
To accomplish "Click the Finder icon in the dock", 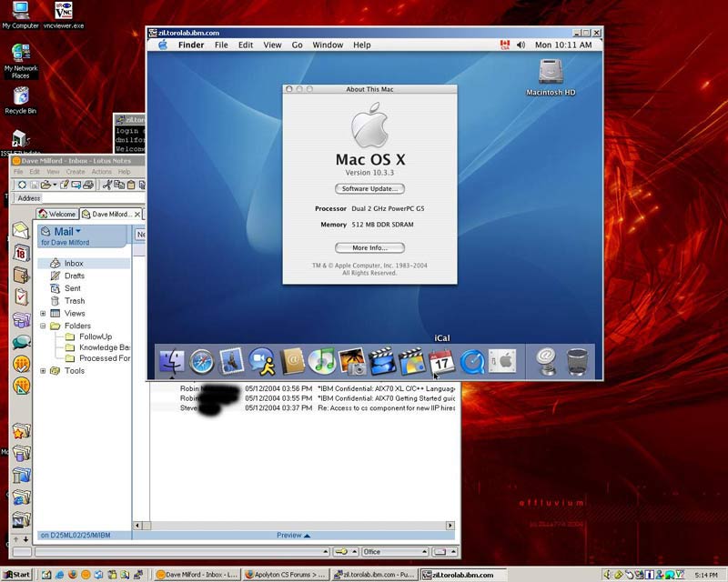I will [171, 362].
